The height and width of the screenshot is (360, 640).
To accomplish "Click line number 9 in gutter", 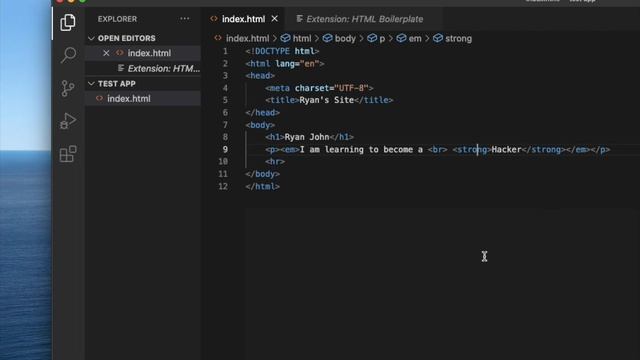I will (225, 149).
